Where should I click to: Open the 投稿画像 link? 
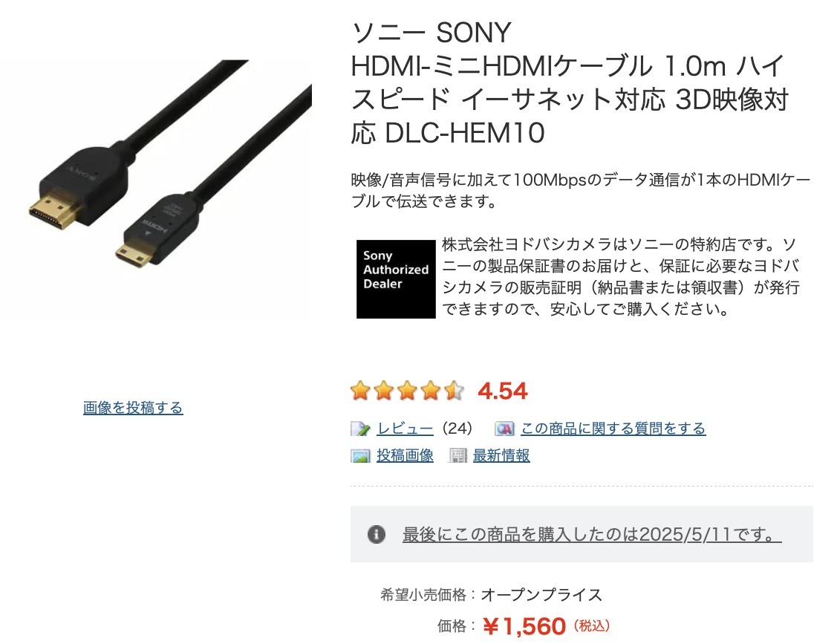[406, 455]
